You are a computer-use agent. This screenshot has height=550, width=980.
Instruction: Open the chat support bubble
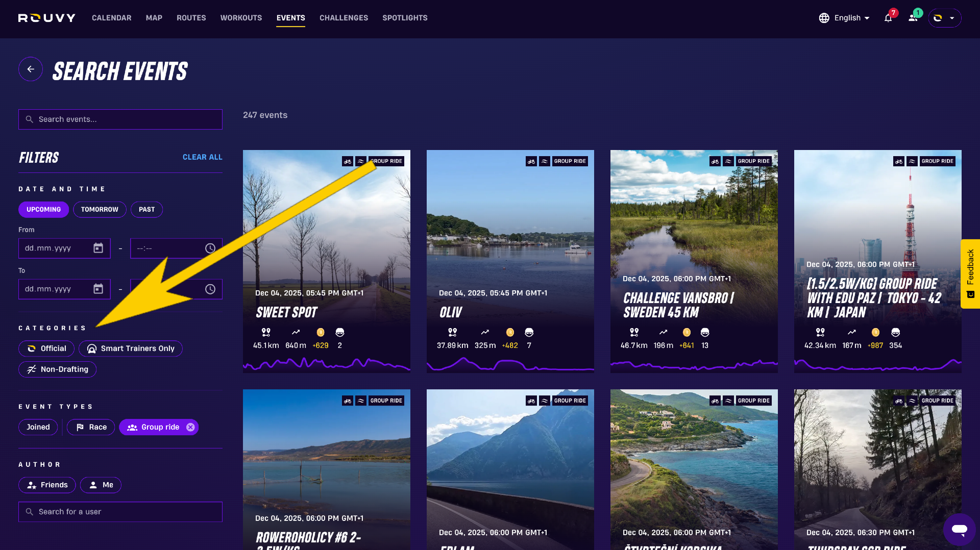pos(960,530)
